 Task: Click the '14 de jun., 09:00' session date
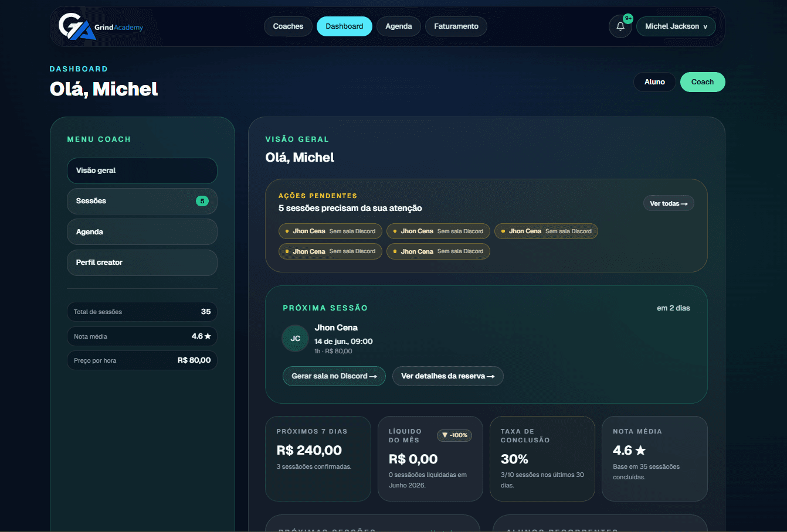pyautogui.click(x=344, y=342)
